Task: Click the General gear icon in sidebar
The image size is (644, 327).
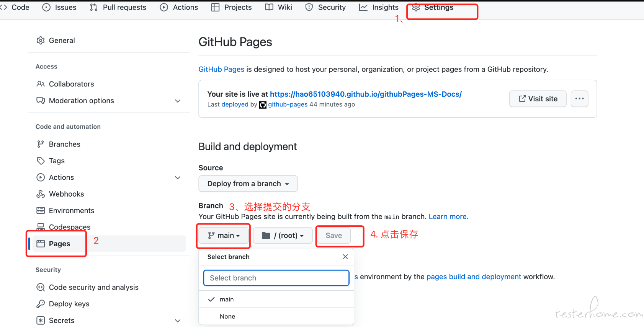Action: pyautogui.click(x=41, y=41)
